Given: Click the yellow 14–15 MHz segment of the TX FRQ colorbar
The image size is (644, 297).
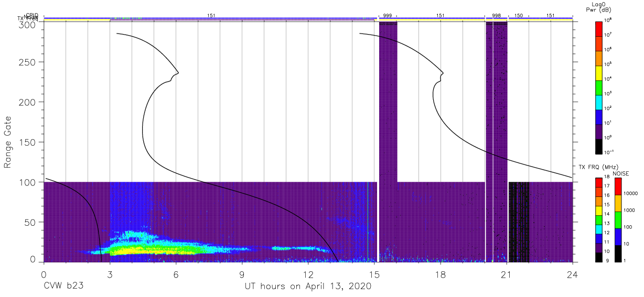Looking at the screenshot, I should [599, 211].
